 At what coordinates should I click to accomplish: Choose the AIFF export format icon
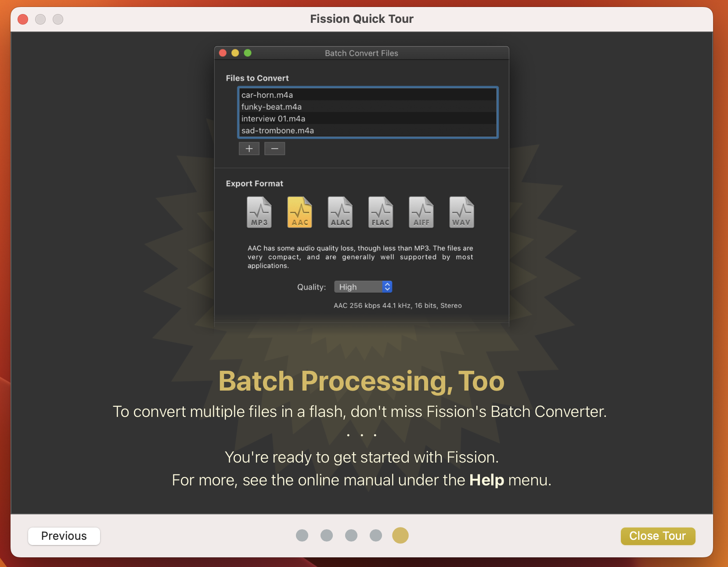[421, 212]
